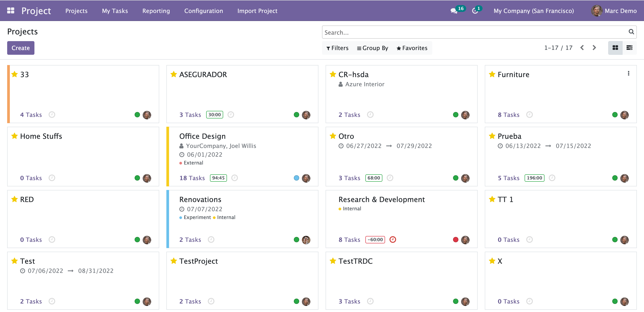Viewport: 644px width, 312px height.
Task: Toggle the favorite star on the Otro project
Action: [x=333, y=136]
